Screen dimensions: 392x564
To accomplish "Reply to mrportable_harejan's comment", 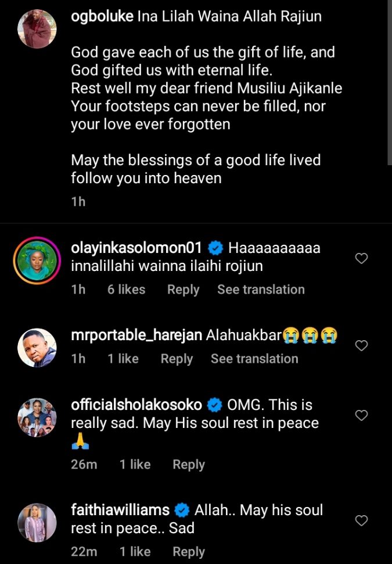I will pyautogui.click(x=177, y=359).
